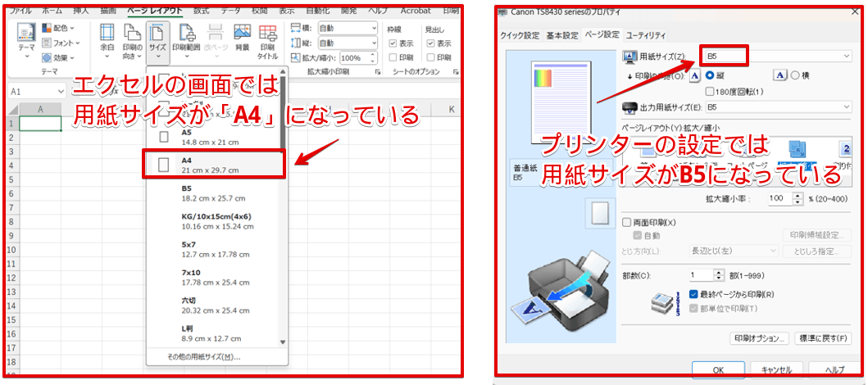Screen dimensions: 868x385
Task: Switch to ユーティリティ tab in printer dialog
Action: tap(646, 35)
